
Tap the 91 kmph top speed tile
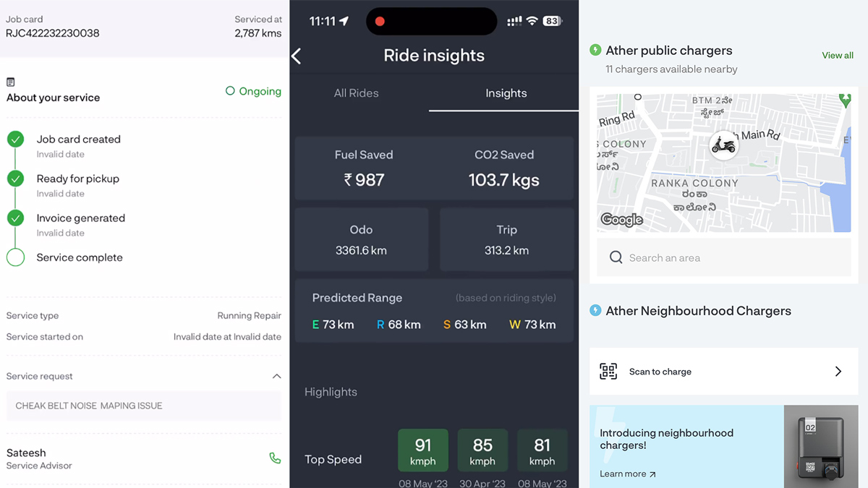point(423,450)
